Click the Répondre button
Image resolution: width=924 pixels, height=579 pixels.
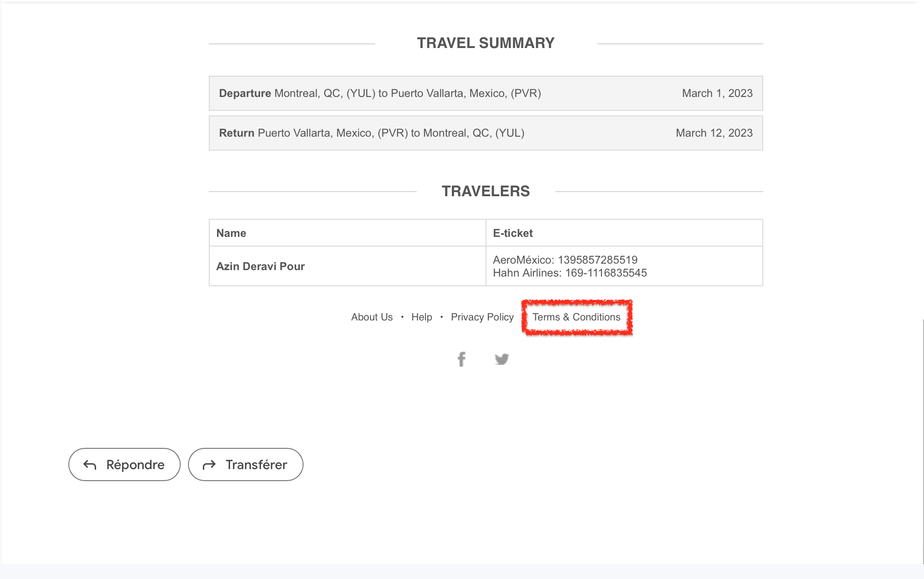tap(124, 464)
